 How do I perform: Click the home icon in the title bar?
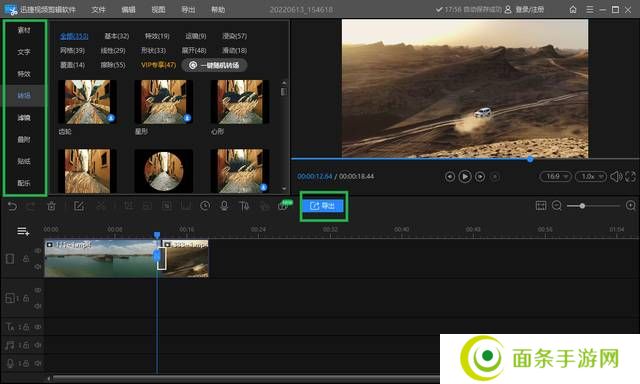click(573, 9)
